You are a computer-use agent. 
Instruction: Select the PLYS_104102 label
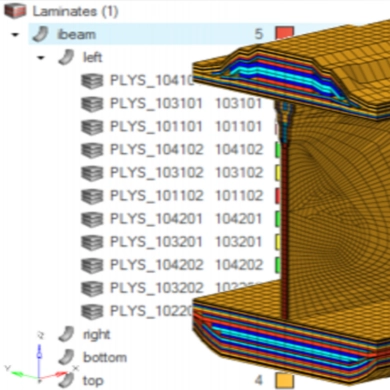tap(157, 149)
